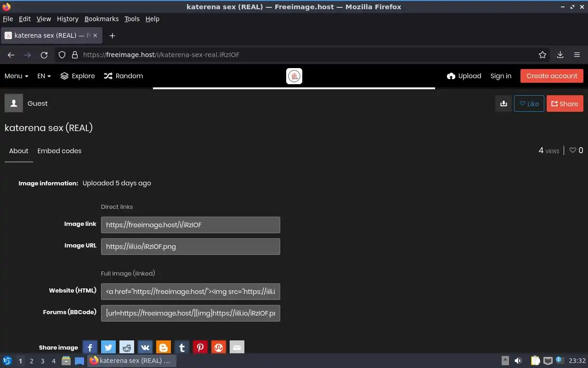Switch to the Embed codes tab
Image resolution: width=588 pixels, height=368 pixels.
pyautogui.click(x=59, y=151)
